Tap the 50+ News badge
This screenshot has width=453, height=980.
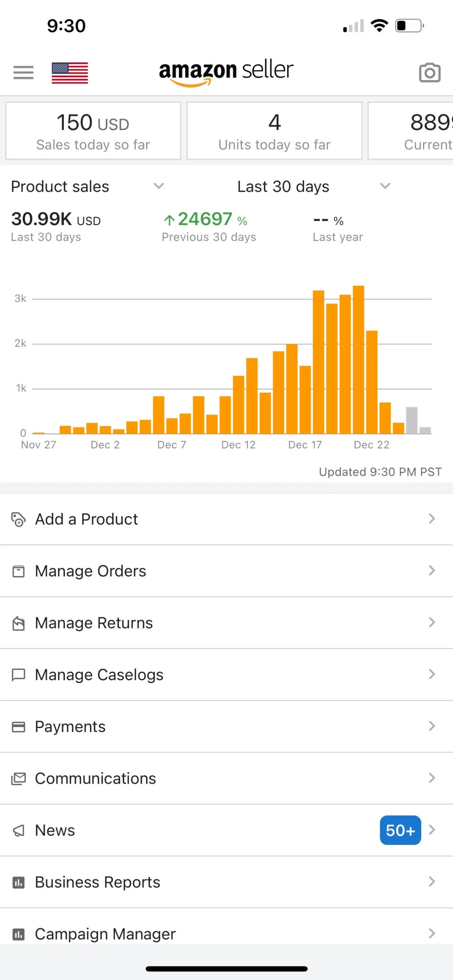[400, 830]
